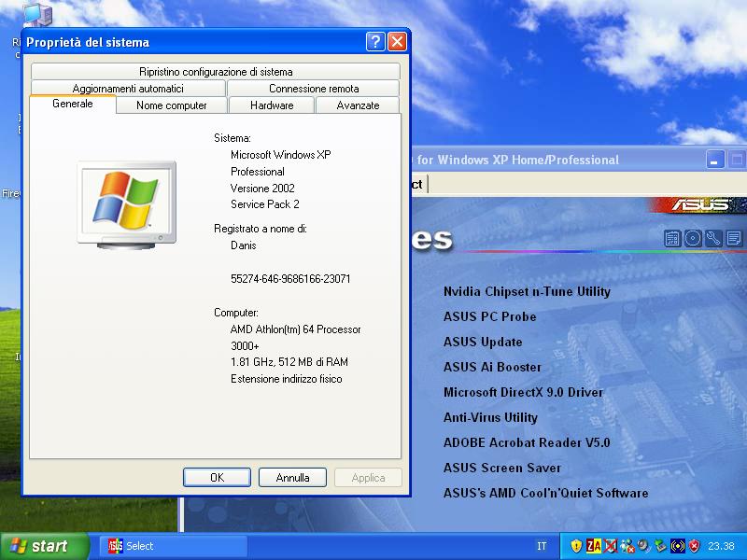747x560 pixels.
Task: Select ASUS Screen Saver
Action: [502, 469]
